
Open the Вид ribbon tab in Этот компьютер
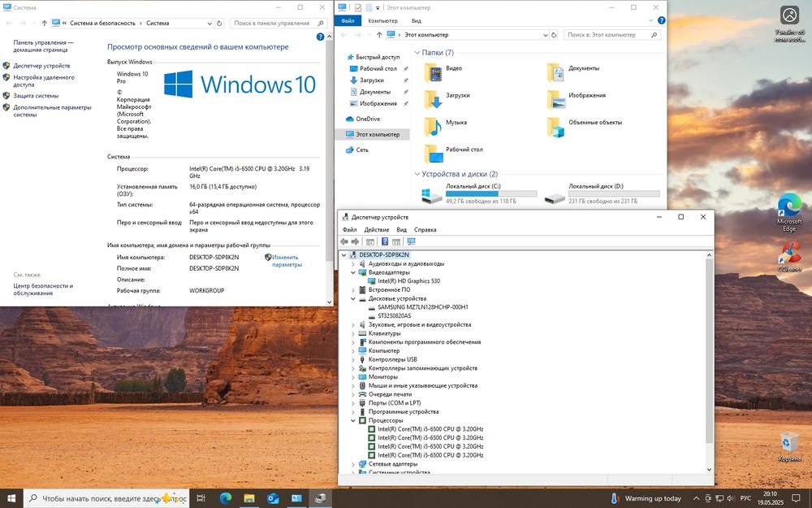[x=417, y=21]
